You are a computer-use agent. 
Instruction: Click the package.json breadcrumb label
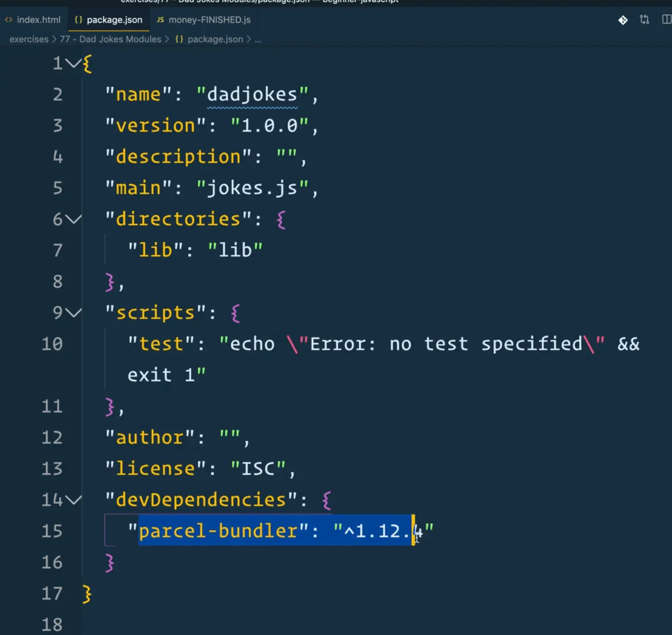(x=215, y=39)
